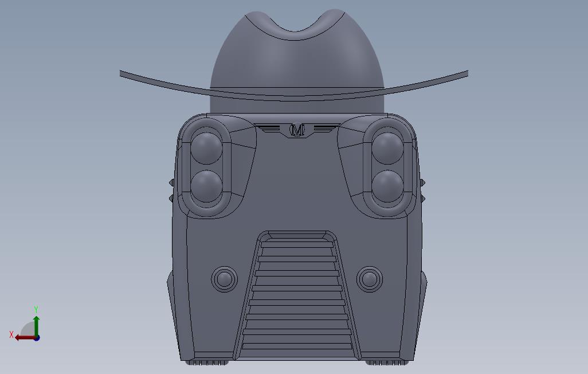Click the blue Z axis dot of the triad
The width and height of the screenshot is (588, 374).
(37, 338)
